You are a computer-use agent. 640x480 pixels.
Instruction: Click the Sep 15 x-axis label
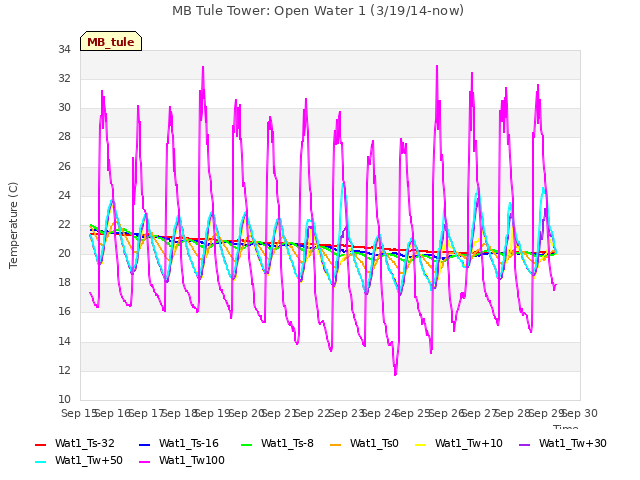tap(79, 413)
